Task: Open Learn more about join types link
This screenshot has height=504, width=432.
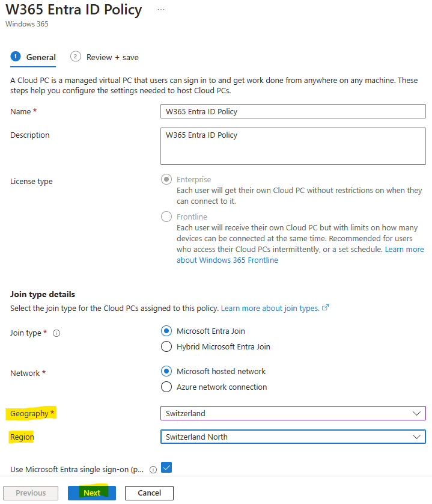Action: coord(270,309)
